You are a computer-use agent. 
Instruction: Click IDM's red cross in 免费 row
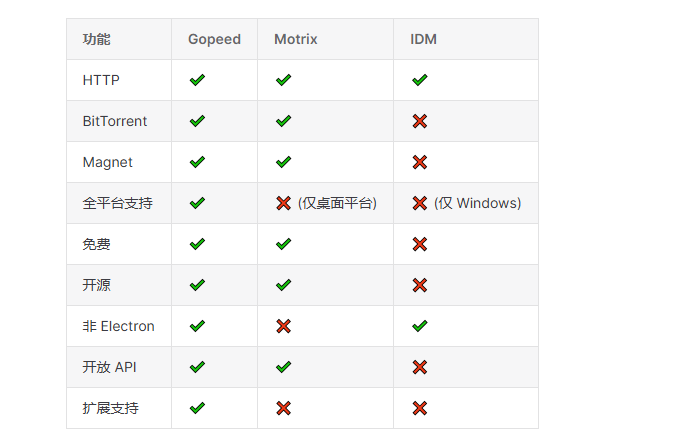pos(420,244)
